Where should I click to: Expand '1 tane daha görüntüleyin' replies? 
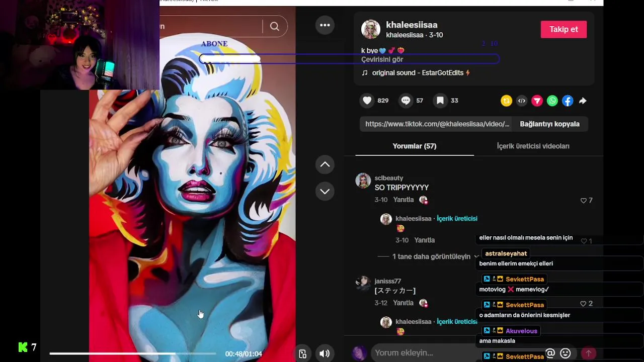coord(431,256)
